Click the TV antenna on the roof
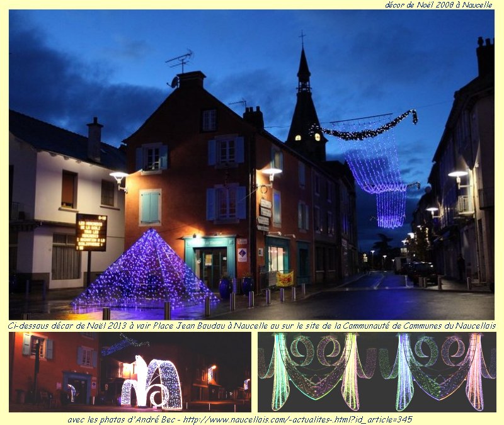504x425 pixels. 180,62
